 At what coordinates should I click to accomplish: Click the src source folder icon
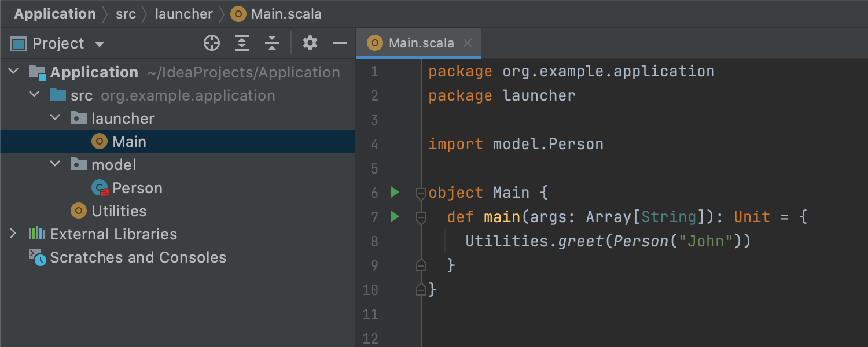coord(58,95)
